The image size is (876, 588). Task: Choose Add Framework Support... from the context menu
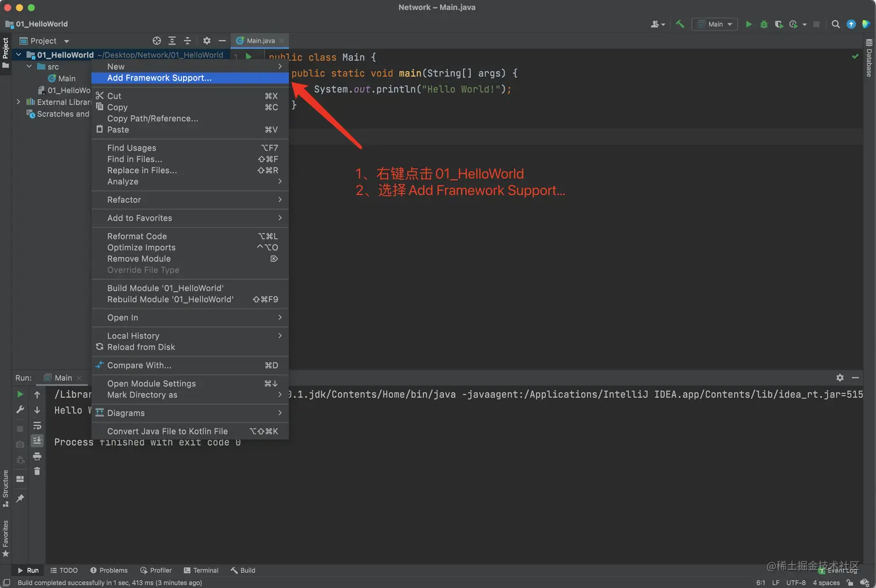[190, 78]
